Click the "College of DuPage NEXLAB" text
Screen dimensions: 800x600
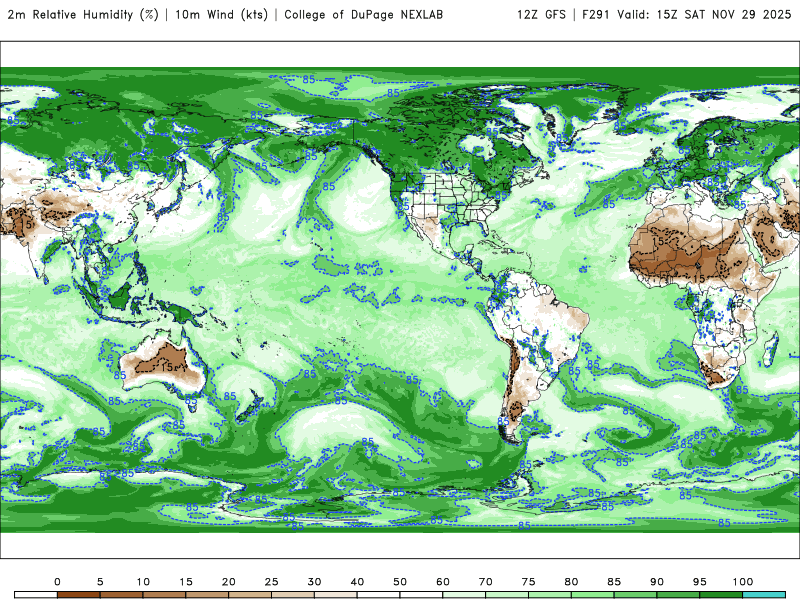[x=363, y=15]
